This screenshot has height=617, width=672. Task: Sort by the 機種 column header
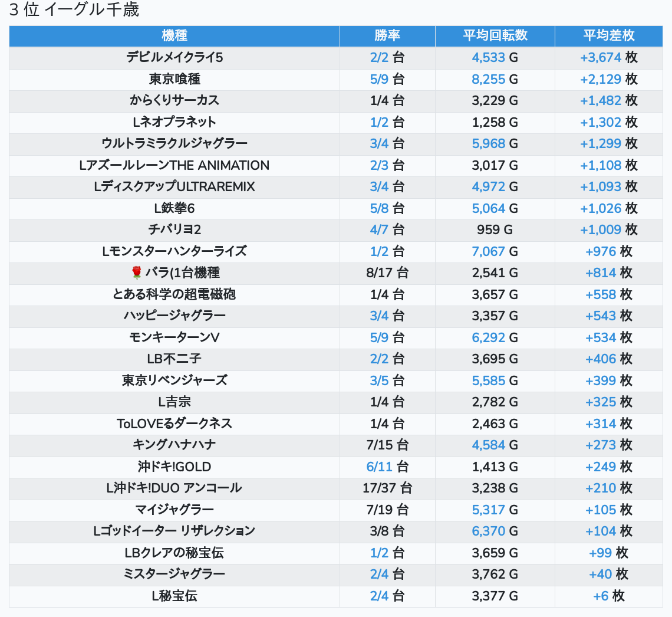pos(174,35)
